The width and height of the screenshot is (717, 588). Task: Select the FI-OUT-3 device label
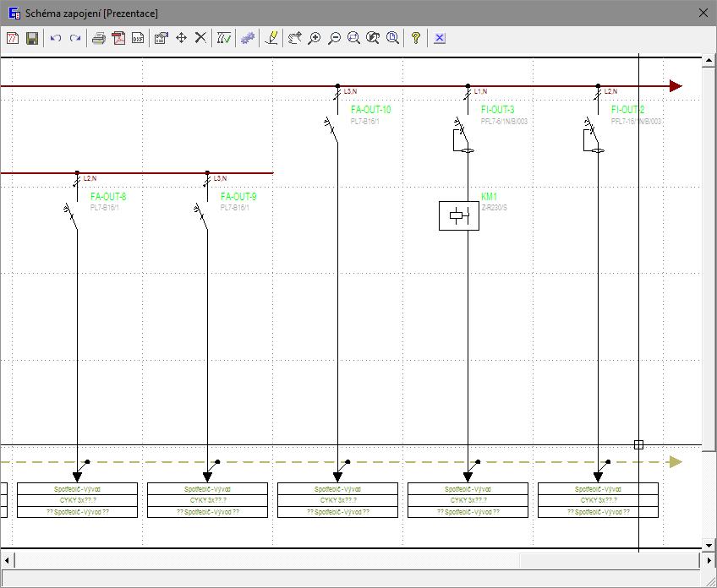497,110
